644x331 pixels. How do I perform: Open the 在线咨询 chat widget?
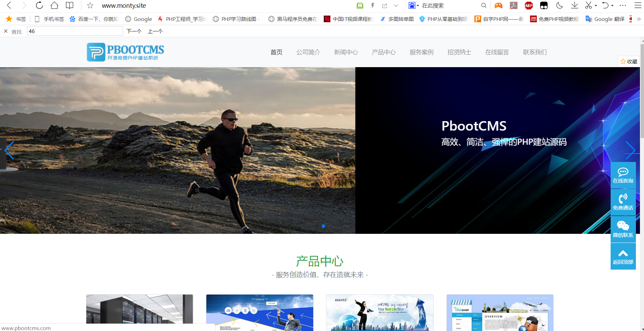[623, 175]
